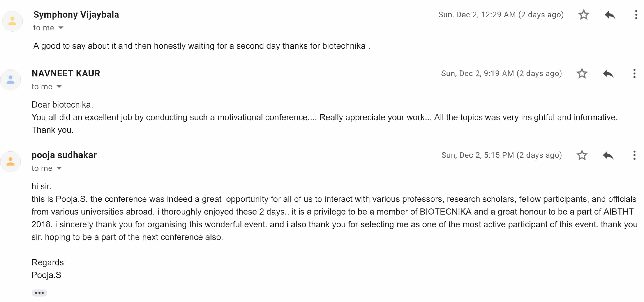Reply to NAVNEET KAUR's message
The image size is (644, 302).
click(608, 74)
